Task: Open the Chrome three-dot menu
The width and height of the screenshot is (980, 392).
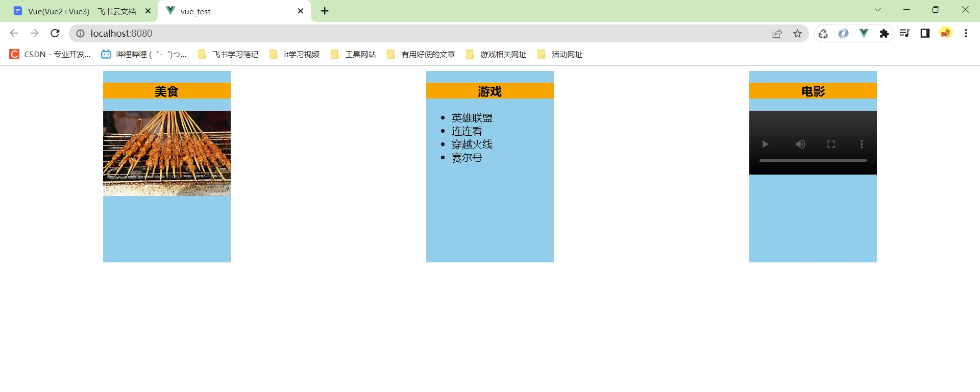Action: coord(966,33)
